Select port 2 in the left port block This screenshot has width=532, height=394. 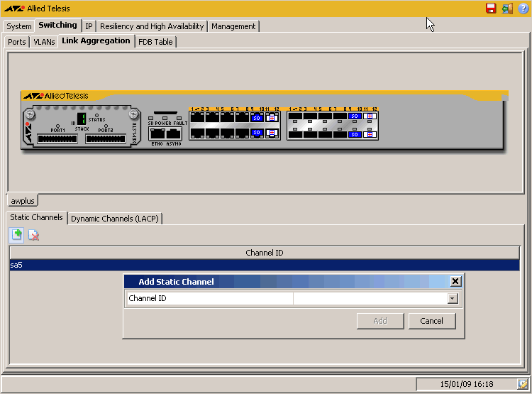[197, 133]
